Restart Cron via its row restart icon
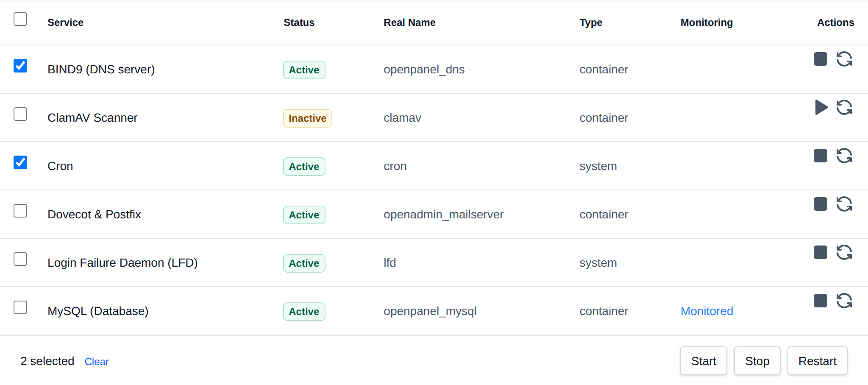 [x=844, y=156]
